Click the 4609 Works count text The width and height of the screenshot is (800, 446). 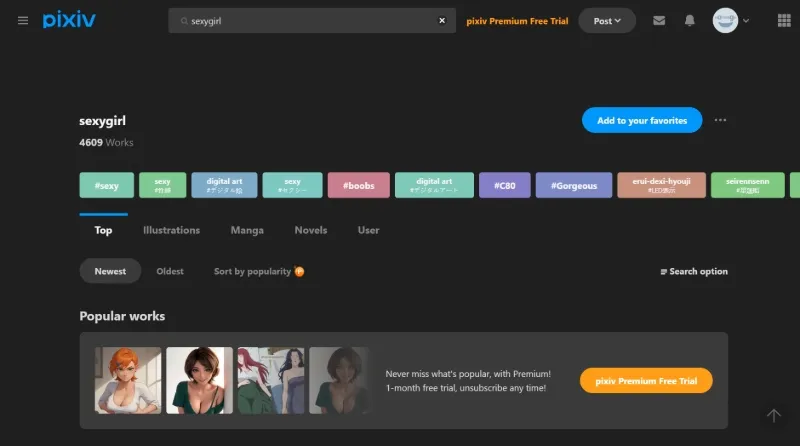tap(106, 142)
